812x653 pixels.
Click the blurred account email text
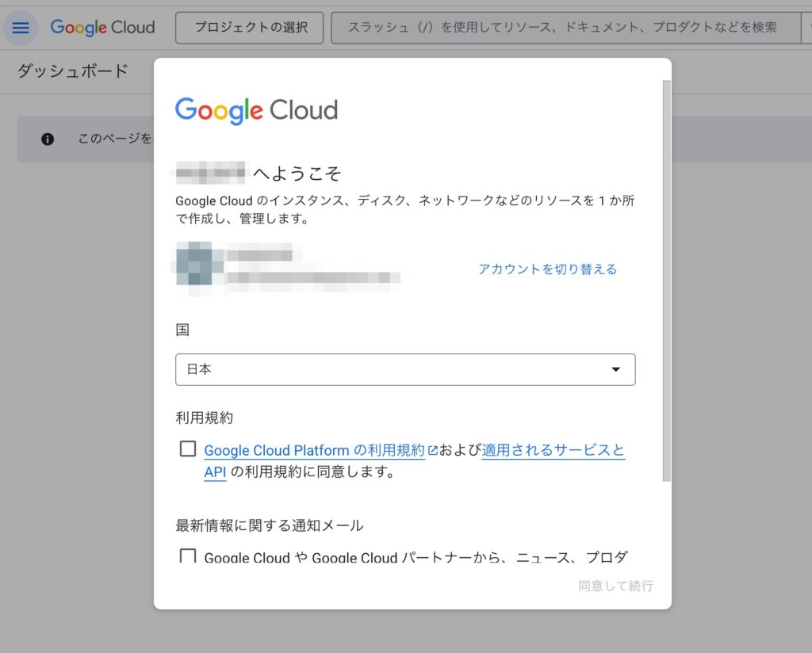pos(312,277)
